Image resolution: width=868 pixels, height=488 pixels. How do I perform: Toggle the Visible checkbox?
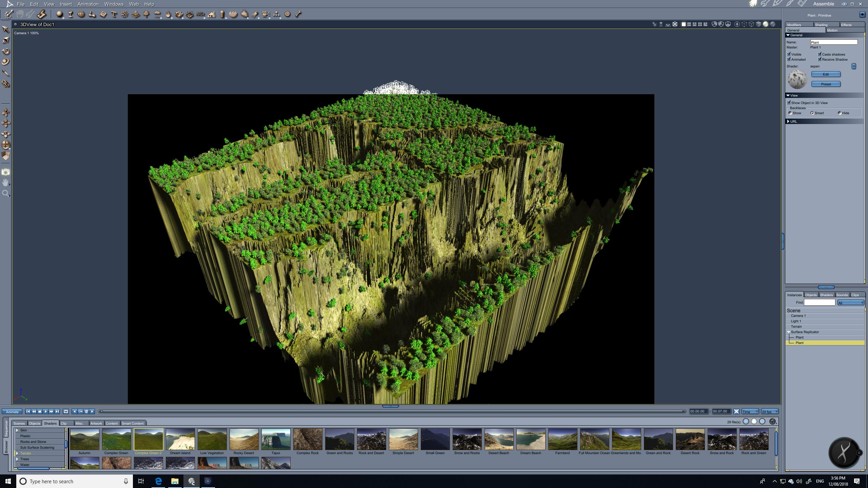pos(789,54)
